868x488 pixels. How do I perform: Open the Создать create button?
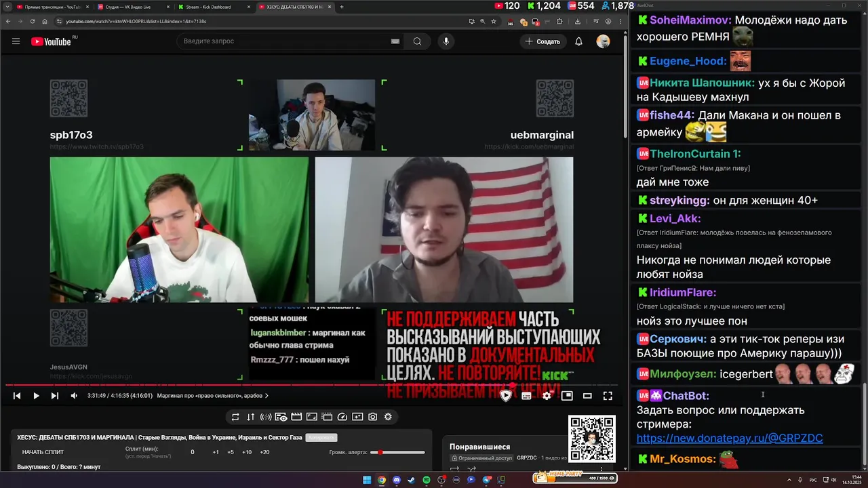coord(542,41)
